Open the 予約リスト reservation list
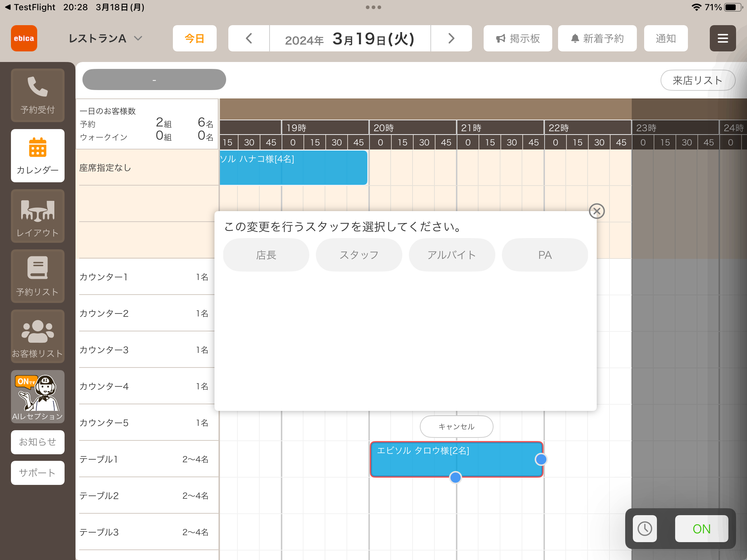 click(38, 276)
